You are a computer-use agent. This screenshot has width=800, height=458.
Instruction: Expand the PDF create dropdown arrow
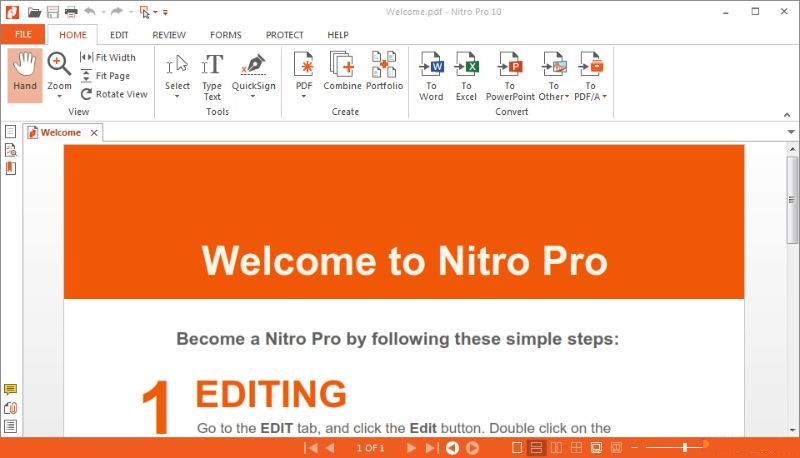304,96
